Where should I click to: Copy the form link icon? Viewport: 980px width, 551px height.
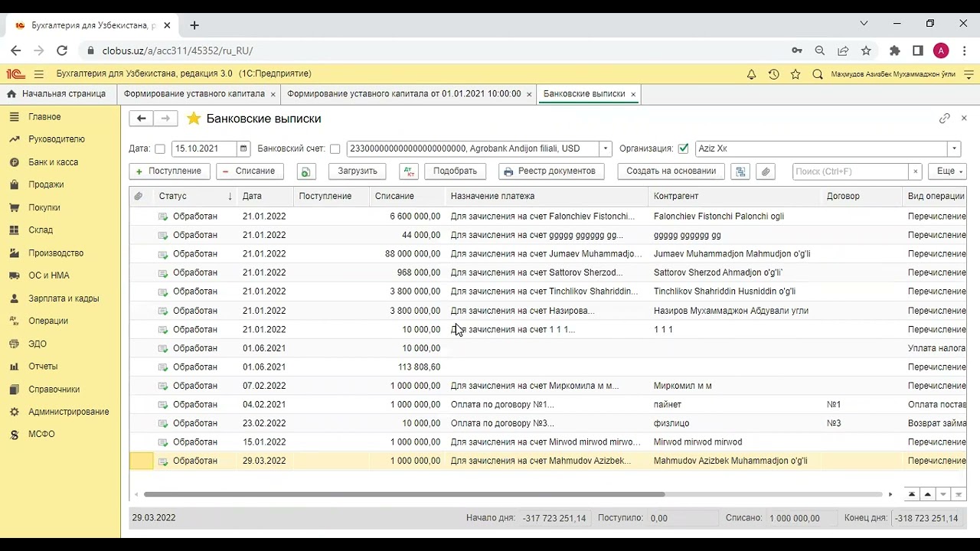(944, 119)
